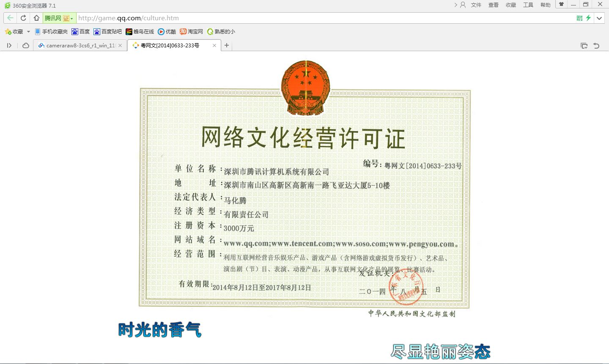Click the green lightning speed mode icon
609x364 pixels.
pyautogui.click(x=588, y=18)
